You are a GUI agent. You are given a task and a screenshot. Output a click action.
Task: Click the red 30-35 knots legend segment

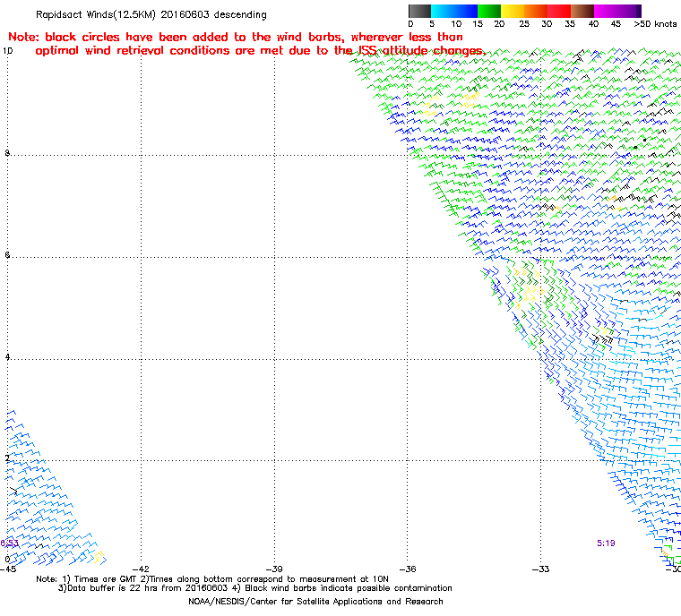click(x=559, y=11)
